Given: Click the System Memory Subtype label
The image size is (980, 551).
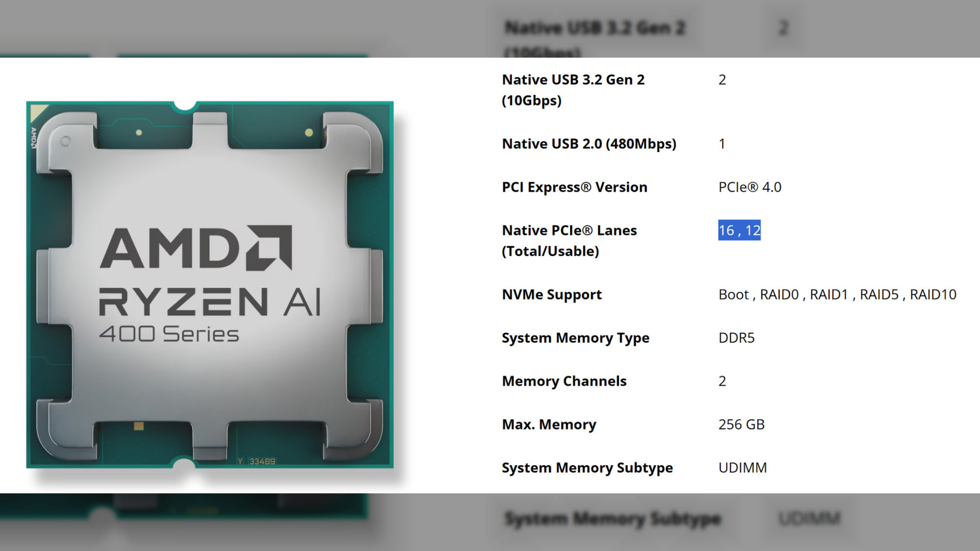Looking at the screenshot, I should 586,467.
